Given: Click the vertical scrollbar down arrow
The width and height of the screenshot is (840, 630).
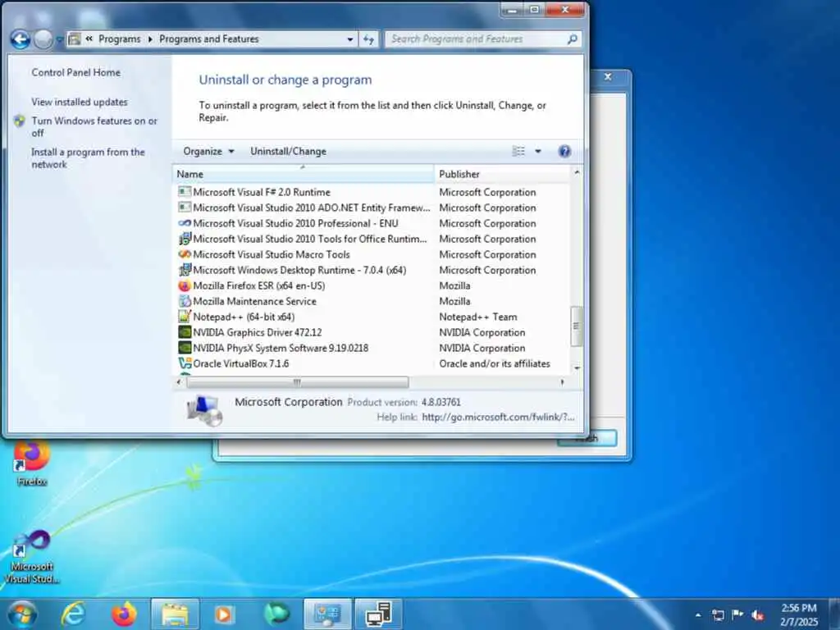Looking at the screenshot, I should [x=577, y=368].
